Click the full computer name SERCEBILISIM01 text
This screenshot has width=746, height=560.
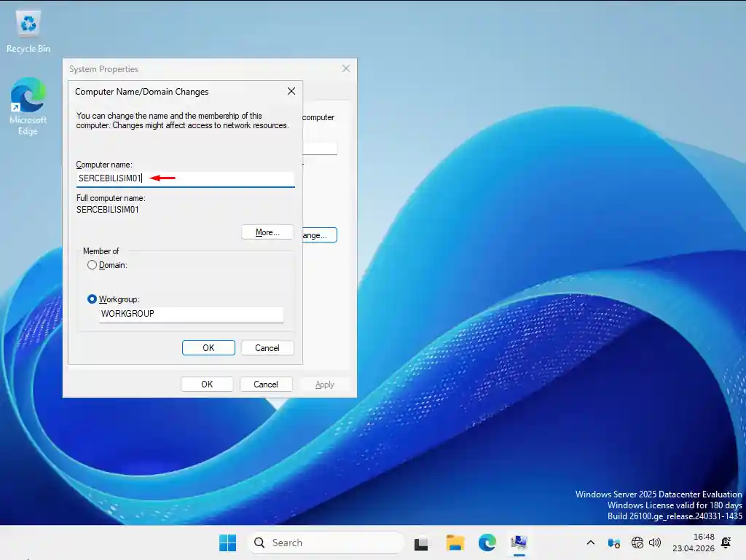pyautogui.click(x=108, y=210)
